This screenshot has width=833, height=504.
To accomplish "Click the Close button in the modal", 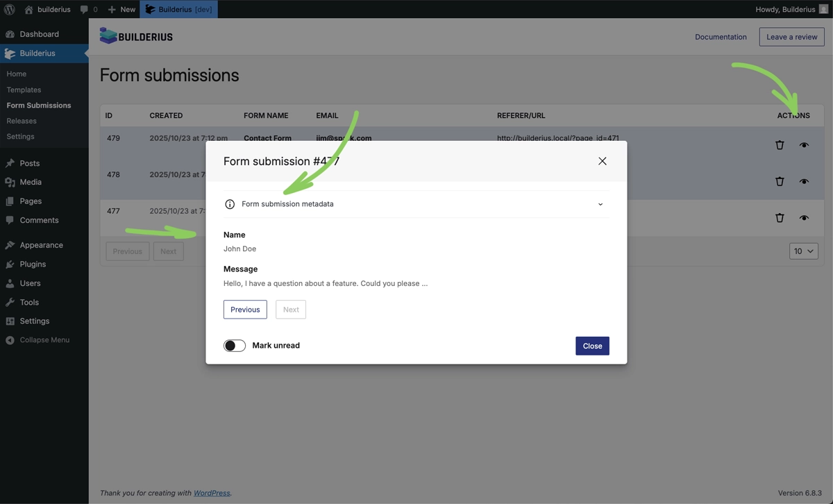I will (x=592, y=345).
